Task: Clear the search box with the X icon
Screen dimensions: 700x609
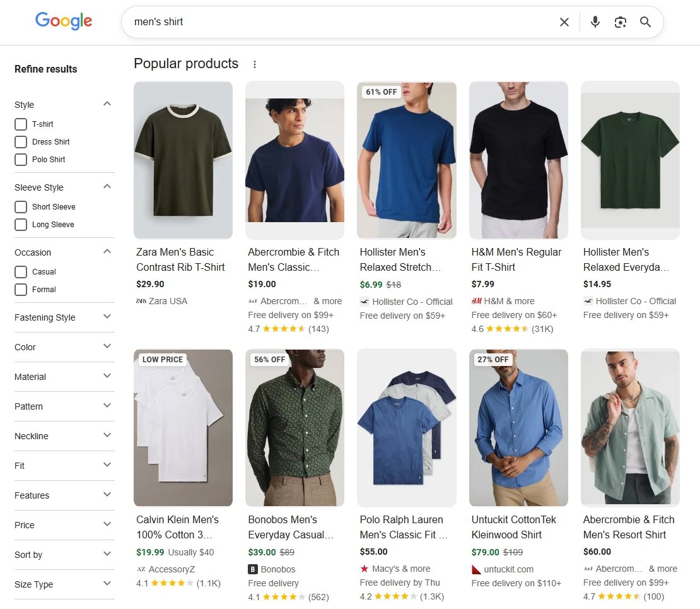Action: pyautogui.click(x=564, y=21)
